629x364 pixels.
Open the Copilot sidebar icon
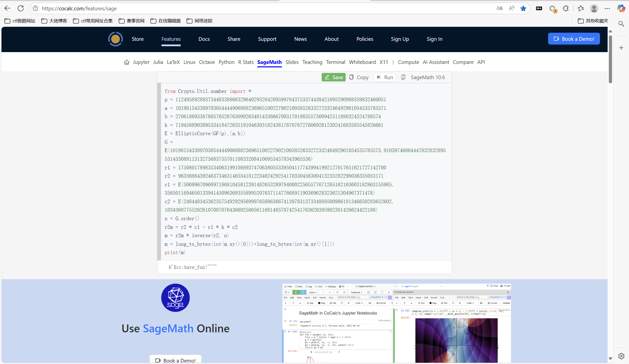(621, 8)
